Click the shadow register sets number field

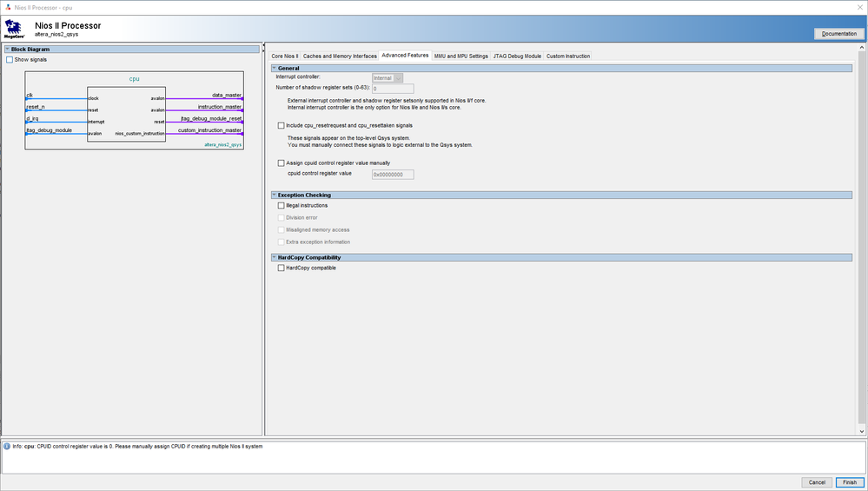[x=393, y=89]
